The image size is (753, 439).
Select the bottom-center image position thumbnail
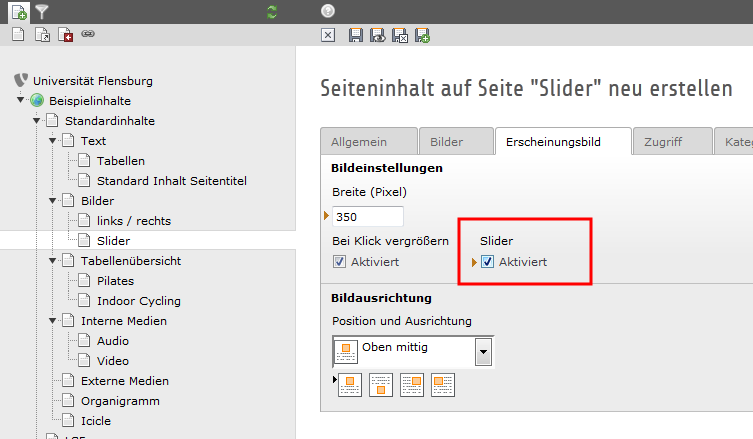tap(380, 385)
